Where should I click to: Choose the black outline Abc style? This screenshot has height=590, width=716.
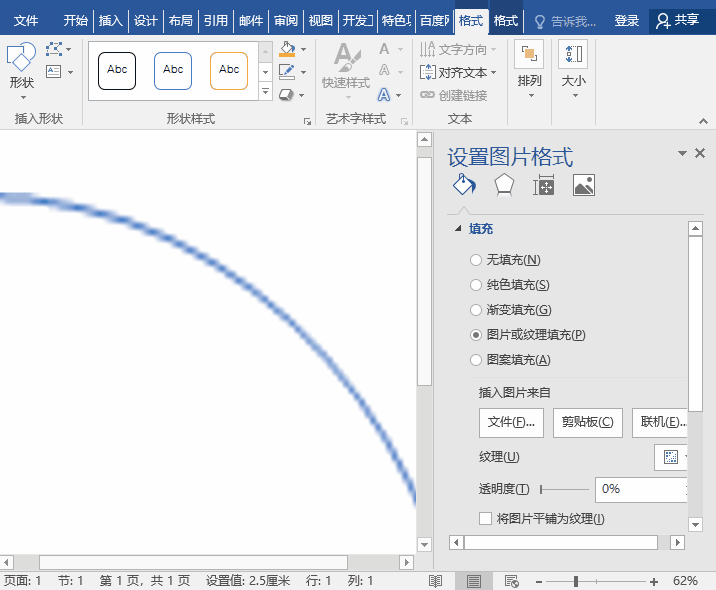pos(117,71)
